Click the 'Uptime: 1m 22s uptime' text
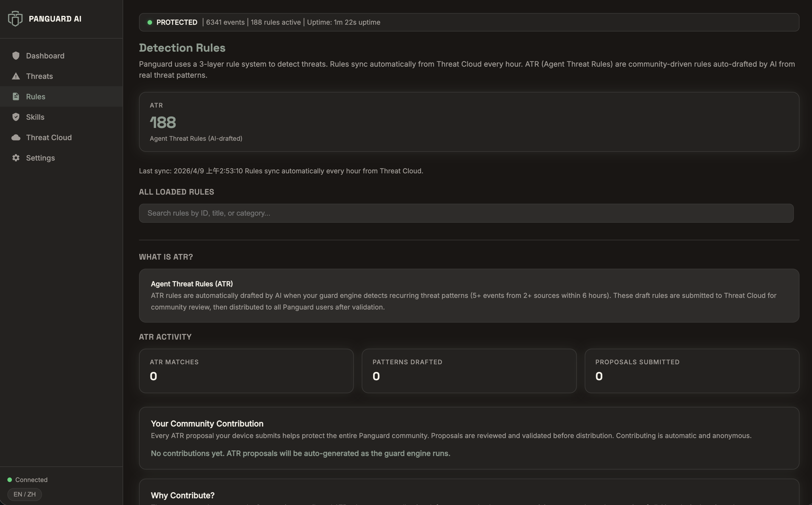This screenshot has height=505, width=812. (343, 22)
